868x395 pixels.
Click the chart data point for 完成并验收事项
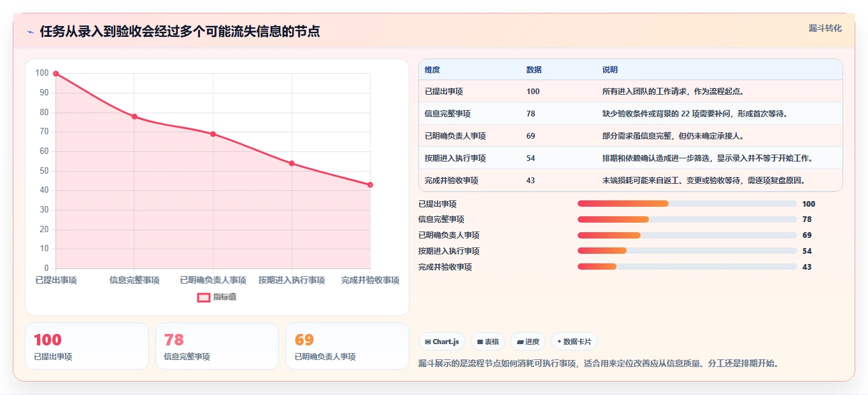(x=370, y=185)
